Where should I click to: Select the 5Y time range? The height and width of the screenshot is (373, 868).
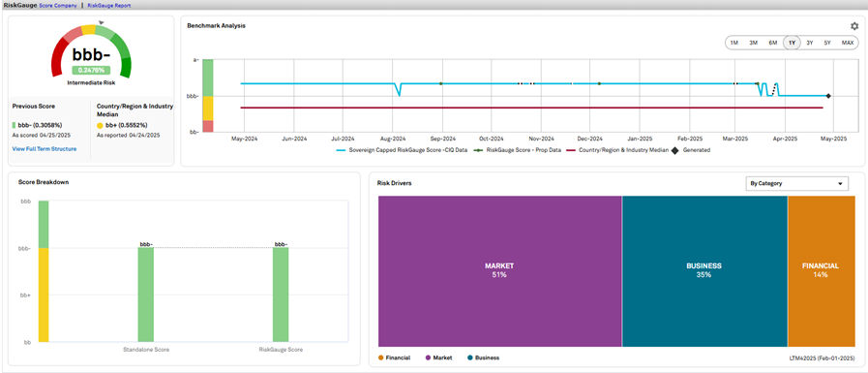tap(827, 43)
